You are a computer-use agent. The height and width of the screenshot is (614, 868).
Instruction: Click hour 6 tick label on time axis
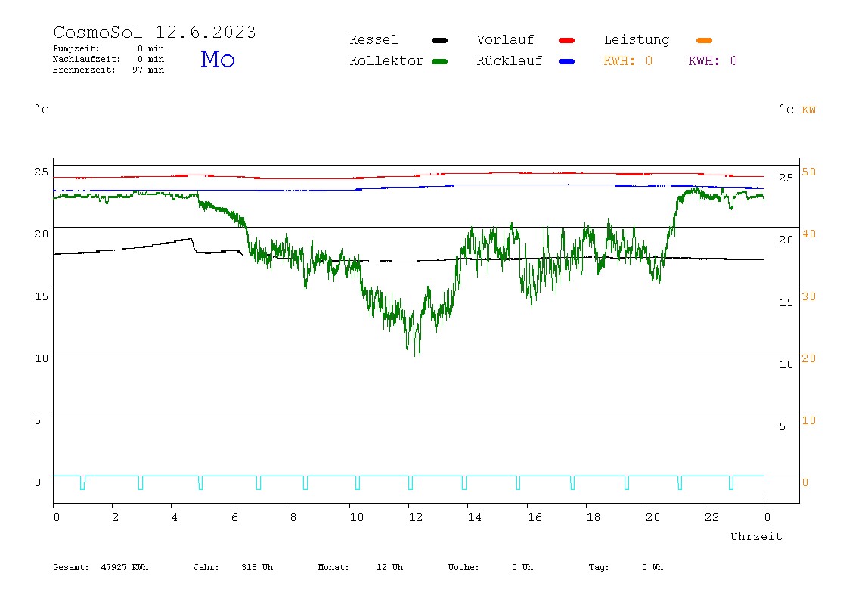pyautogui.click(x=234, y=517)
